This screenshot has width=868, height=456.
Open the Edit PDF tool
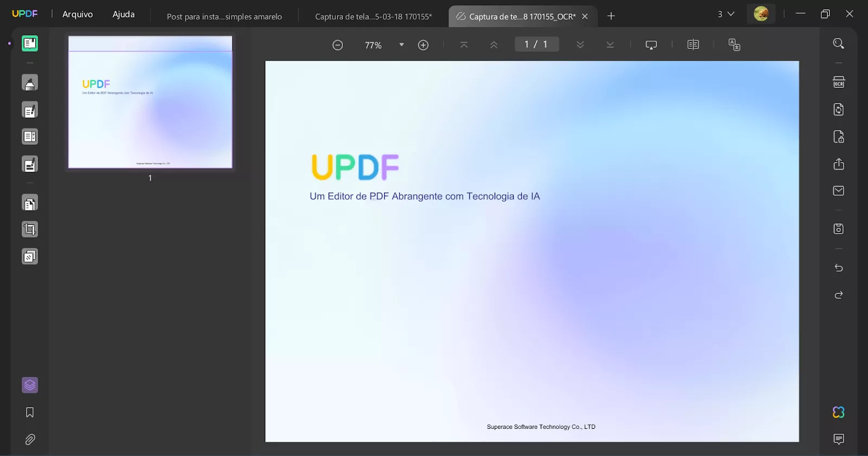click(30, 110)
